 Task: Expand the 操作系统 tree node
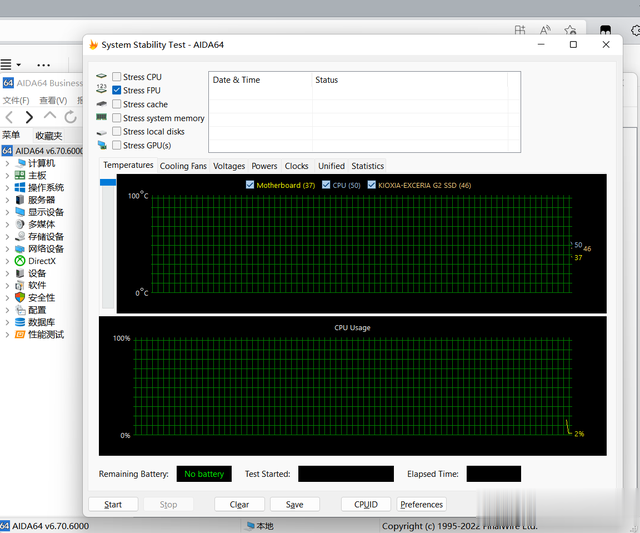[7, 188]
